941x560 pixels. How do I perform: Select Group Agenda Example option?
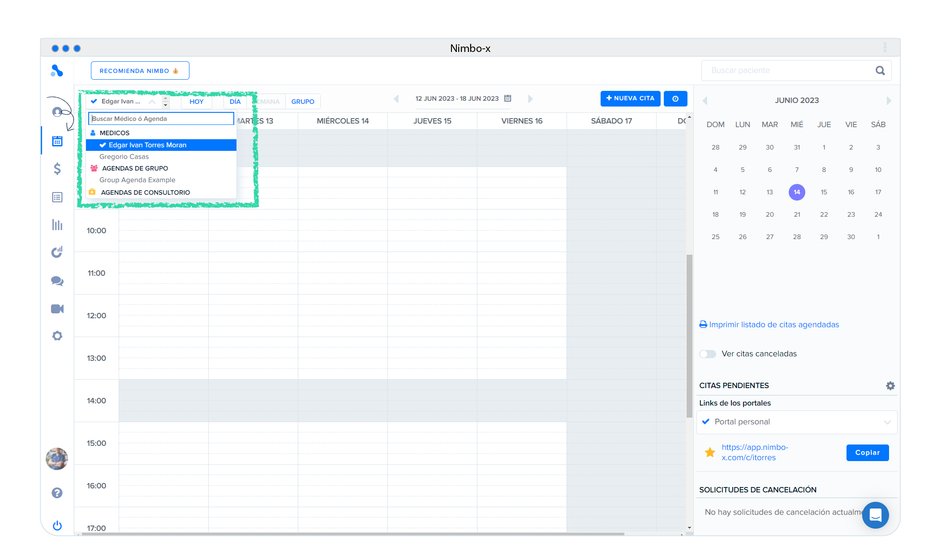pyautogui.click(x=137, y=180)
